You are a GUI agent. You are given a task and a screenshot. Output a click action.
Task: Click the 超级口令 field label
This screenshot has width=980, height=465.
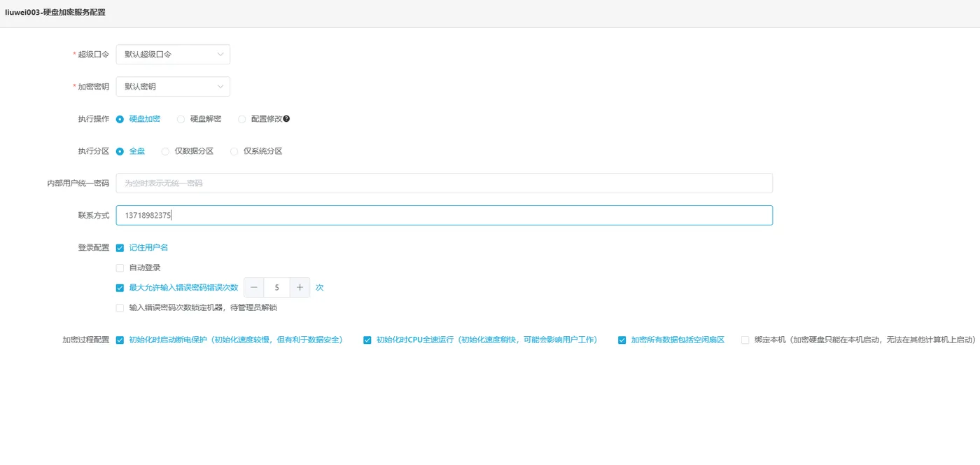tap(93, 54)
